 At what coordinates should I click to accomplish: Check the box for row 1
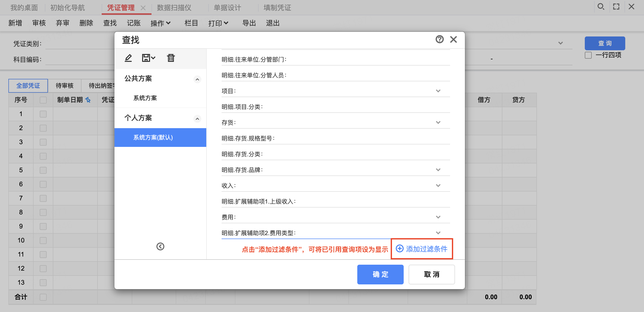point(43,114)
